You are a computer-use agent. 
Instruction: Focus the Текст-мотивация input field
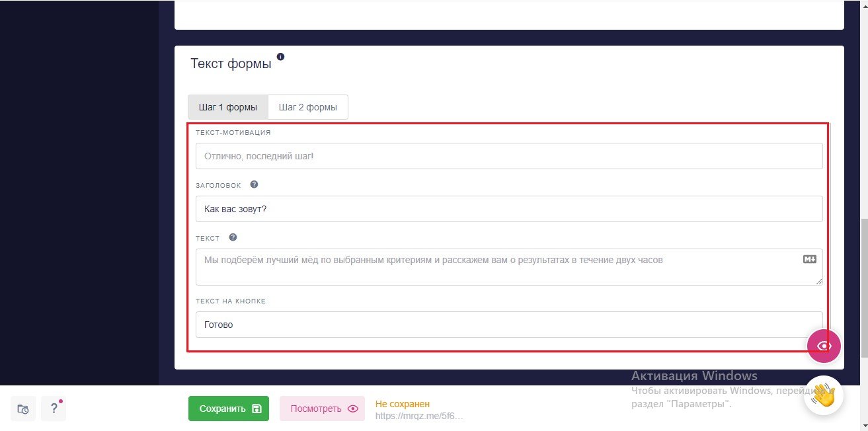pos(509,156)
